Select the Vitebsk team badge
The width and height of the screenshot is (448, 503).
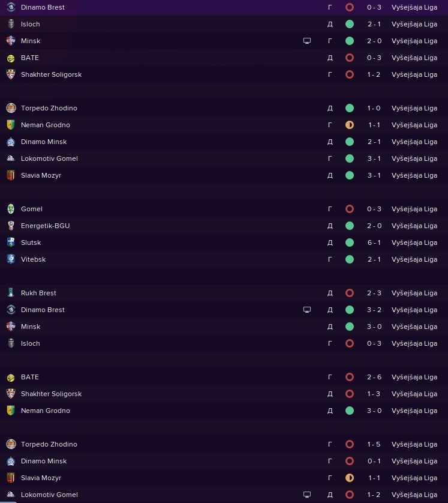coord(11,259)
